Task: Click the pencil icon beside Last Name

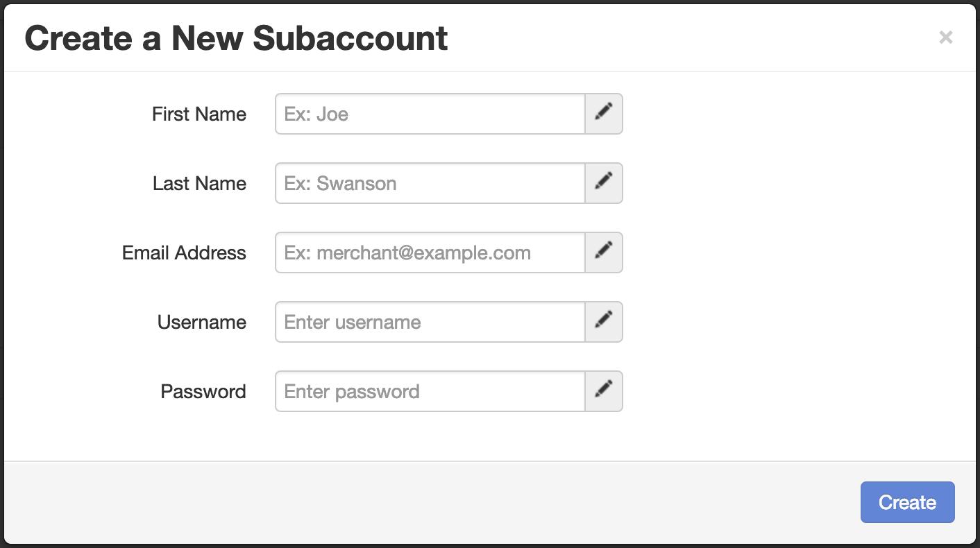Action: pos(602,183)
